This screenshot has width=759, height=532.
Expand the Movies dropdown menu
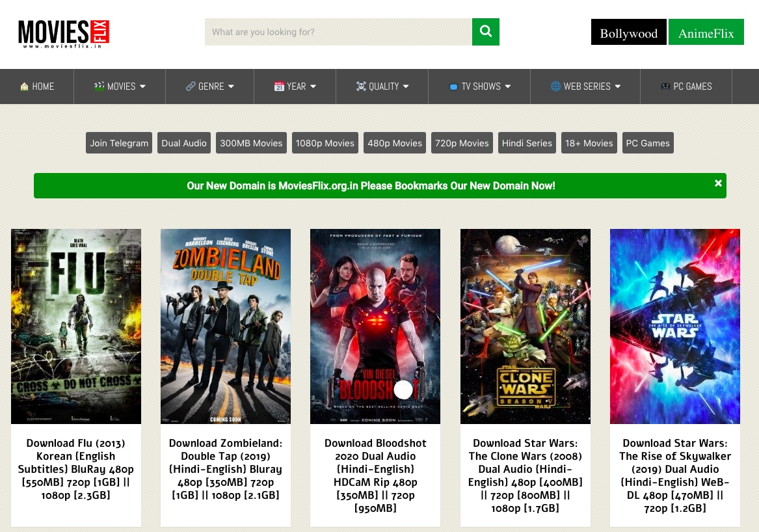(142, 86)
